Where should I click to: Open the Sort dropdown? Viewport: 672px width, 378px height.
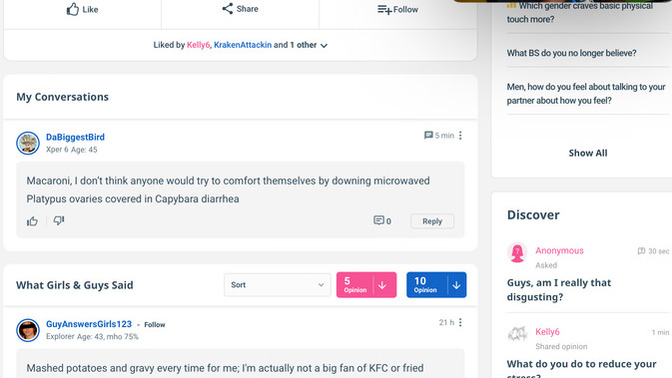click(277, 285)
